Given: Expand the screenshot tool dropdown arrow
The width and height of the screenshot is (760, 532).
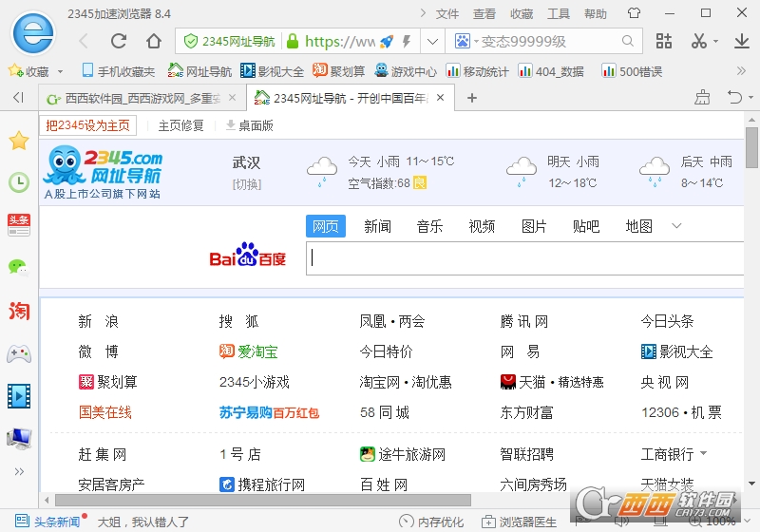Looking at the screenshot, I should tap(715, 42).
